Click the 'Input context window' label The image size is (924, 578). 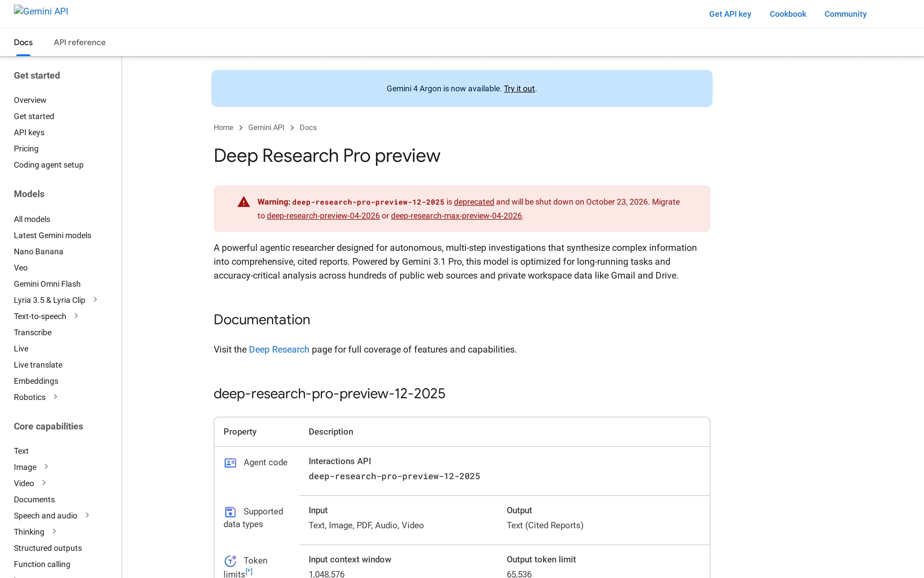tap(350, 560)
